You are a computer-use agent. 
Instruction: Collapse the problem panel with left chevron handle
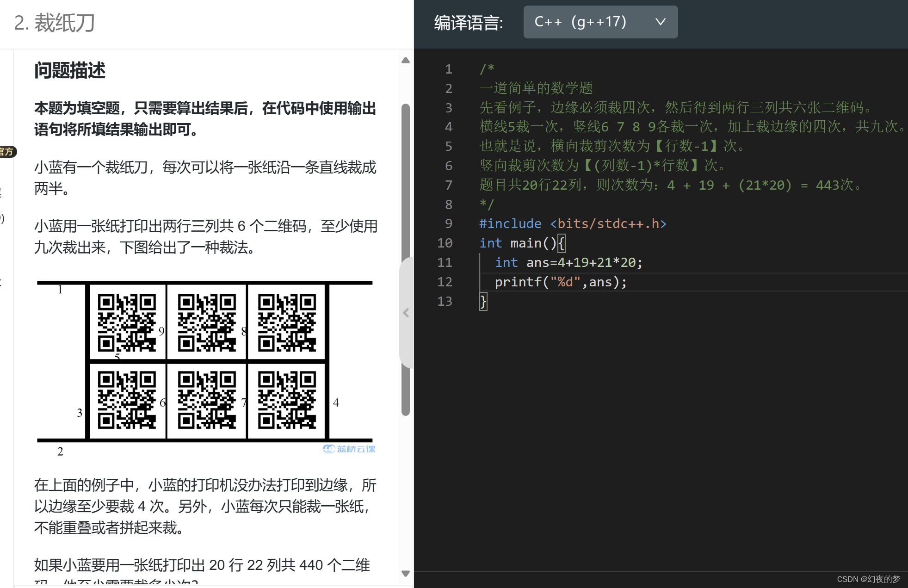pos(406,313)
